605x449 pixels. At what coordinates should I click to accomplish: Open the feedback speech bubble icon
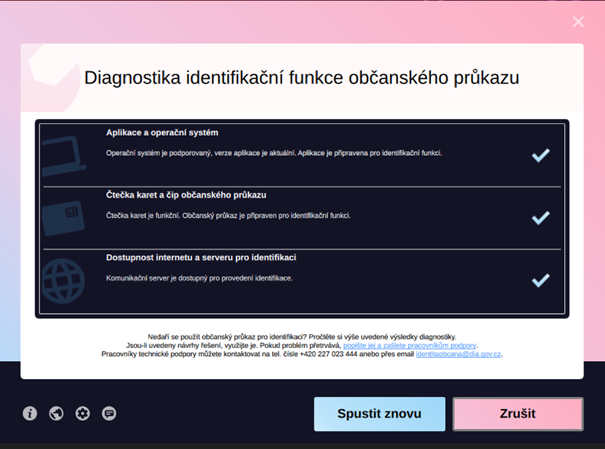click(109, 413)
